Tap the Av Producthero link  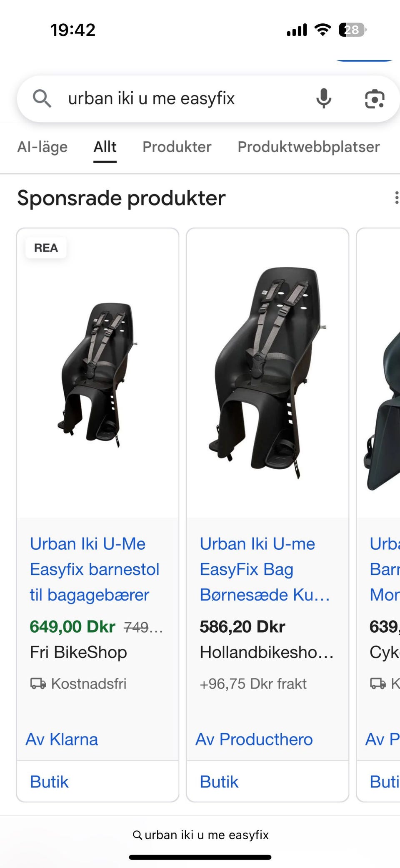(x=254, y=739)
